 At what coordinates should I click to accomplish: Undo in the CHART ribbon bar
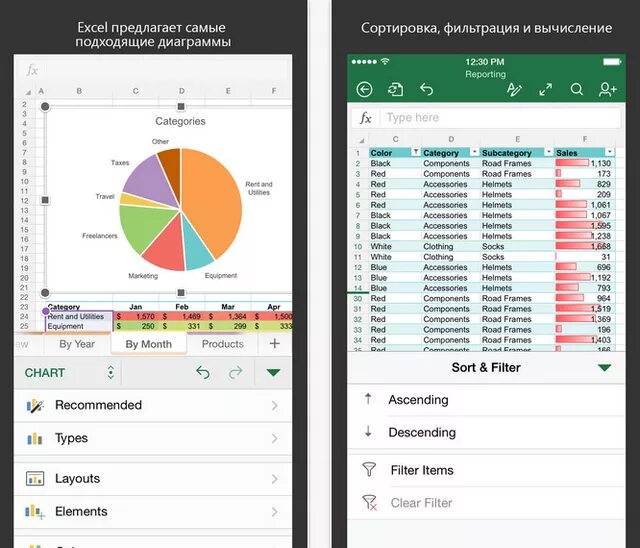[x=202, y=372]
